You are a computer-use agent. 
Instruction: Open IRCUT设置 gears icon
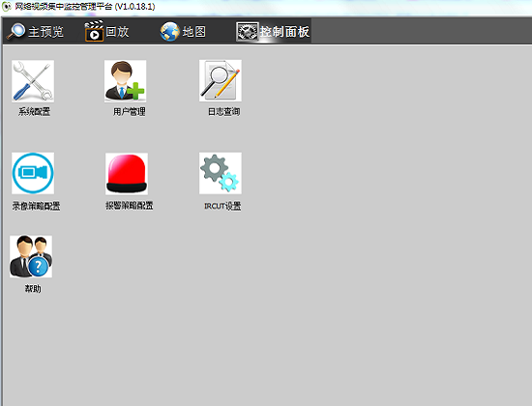click(x=221, y=173)
